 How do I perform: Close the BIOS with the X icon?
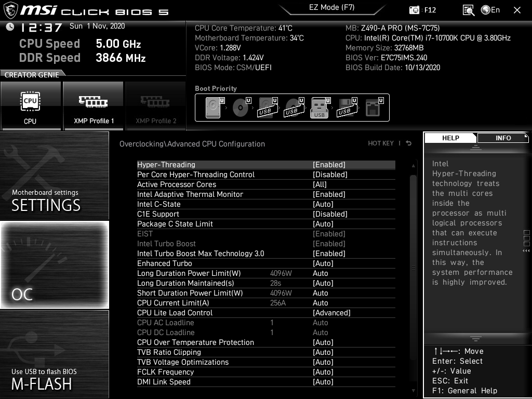(517, 10)
